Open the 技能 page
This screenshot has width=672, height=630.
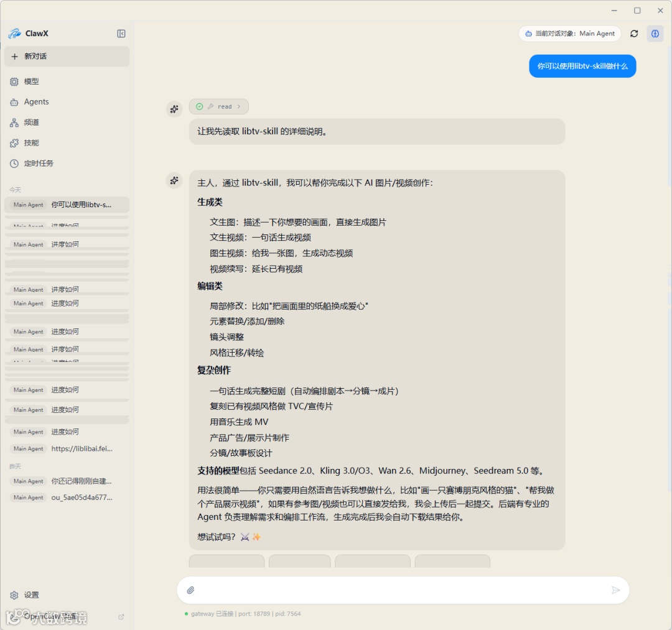tap(67, 143)
